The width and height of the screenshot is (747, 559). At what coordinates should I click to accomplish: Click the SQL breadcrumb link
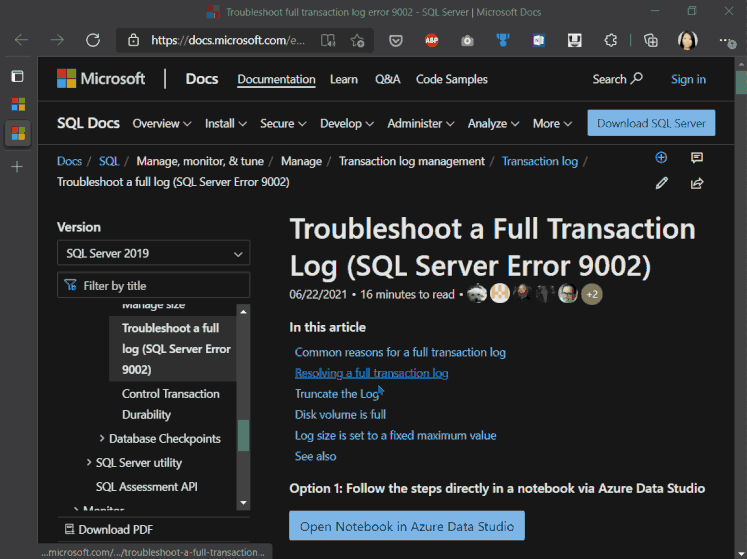109,161
